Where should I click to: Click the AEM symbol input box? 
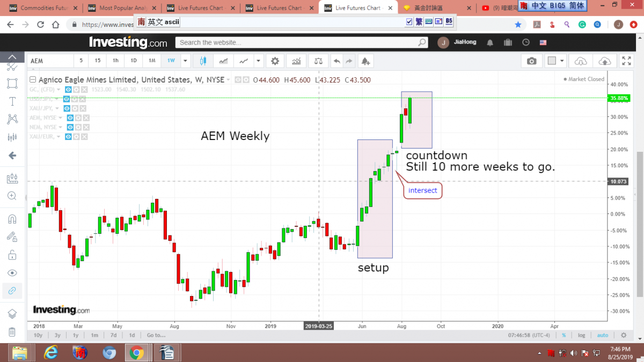(50, 61)
